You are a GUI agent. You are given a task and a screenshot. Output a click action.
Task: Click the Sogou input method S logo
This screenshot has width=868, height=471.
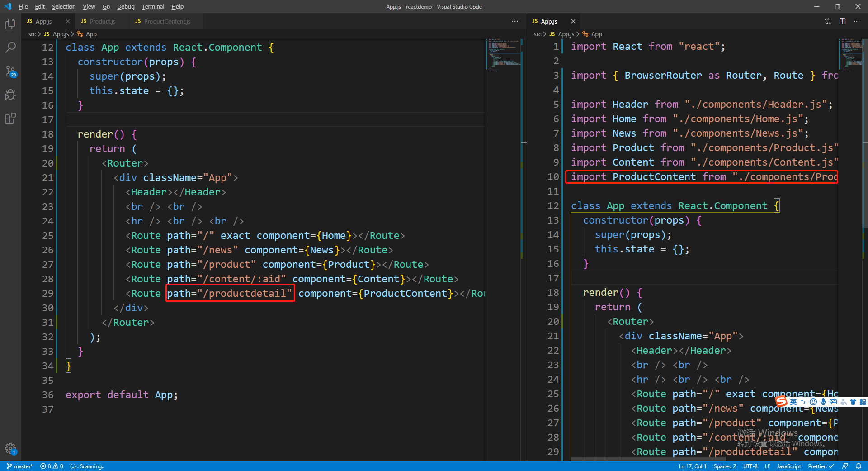click(x=782, y=402)
